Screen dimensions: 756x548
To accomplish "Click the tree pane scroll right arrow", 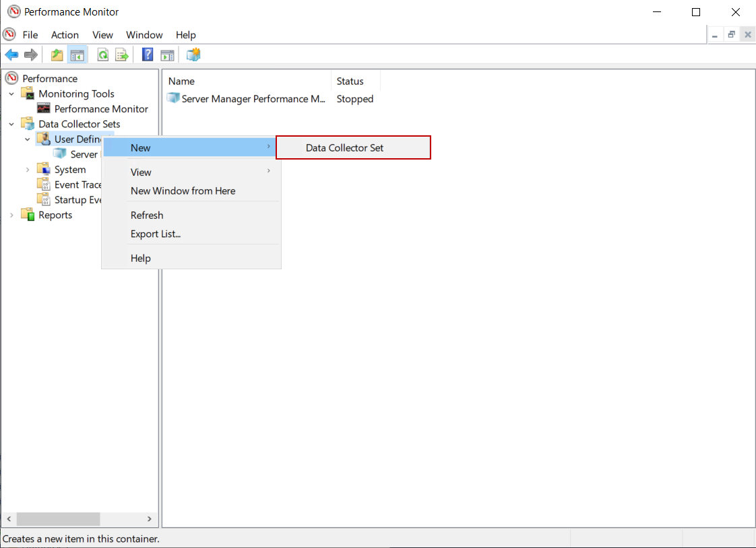I will (149, 518).
